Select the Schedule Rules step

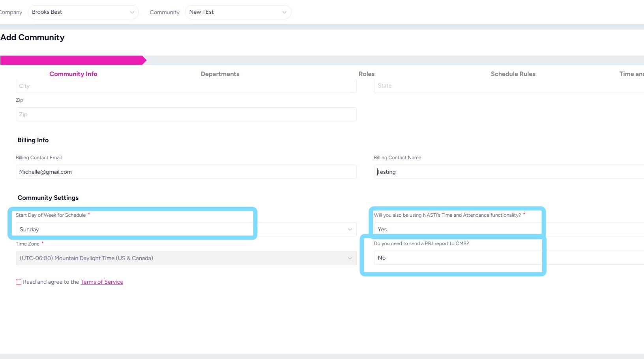tap(513, 74)
